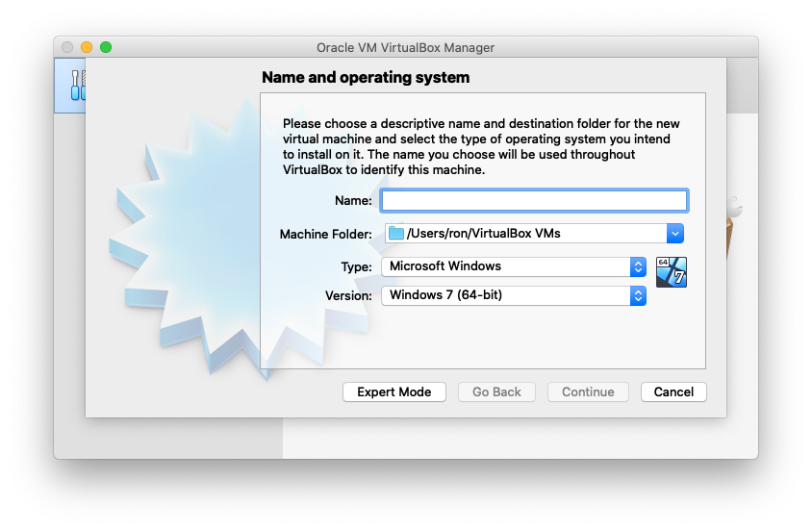The width and height of the screenshot is (812, 530).
Task: Cancel the new VM wizard
Action: 673,391
